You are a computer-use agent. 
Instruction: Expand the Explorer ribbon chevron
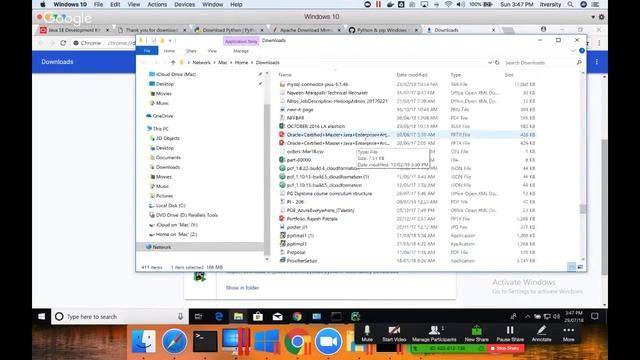click(573, 51)
